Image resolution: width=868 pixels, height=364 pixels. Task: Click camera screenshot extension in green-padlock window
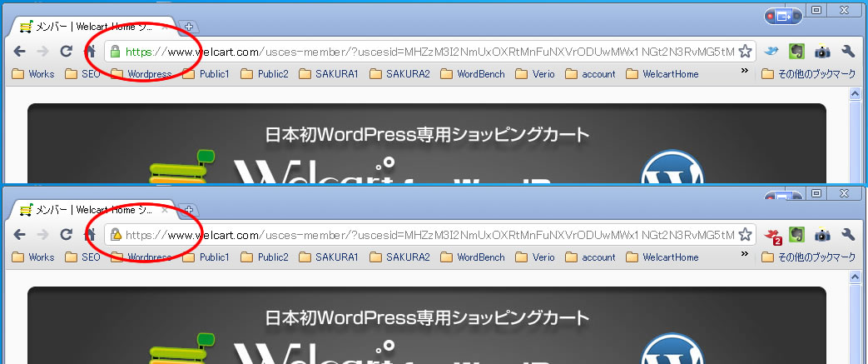[x=822, y=52]
